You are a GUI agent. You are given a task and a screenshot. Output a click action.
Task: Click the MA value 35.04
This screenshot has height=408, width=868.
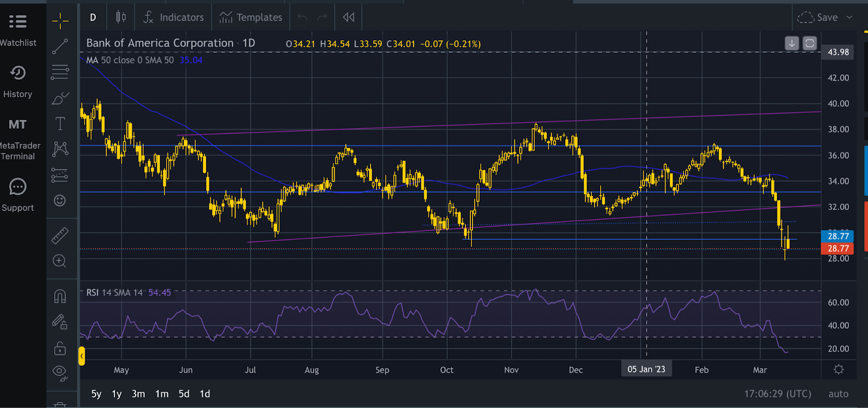click(191, 60)
